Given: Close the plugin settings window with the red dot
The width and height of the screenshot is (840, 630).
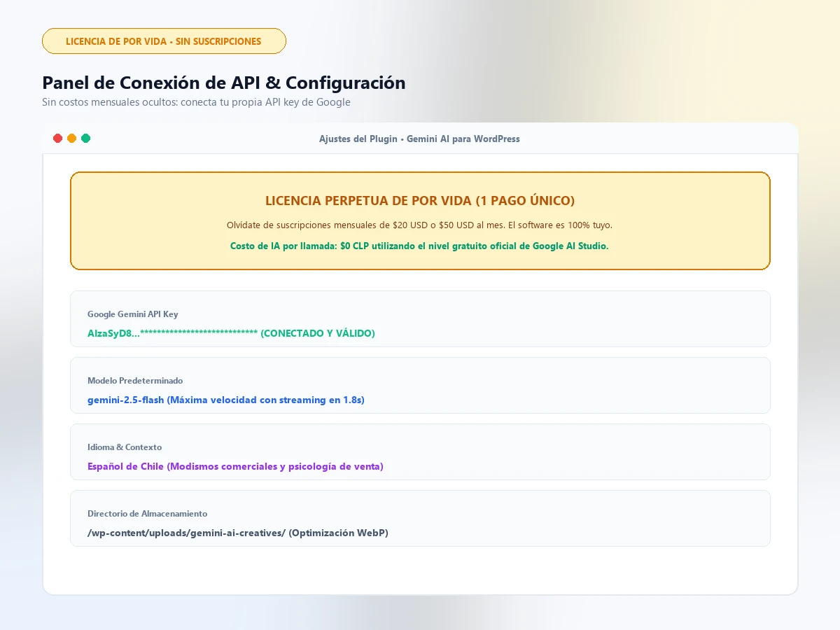Looking at the screenshot, I should (58, 139).
